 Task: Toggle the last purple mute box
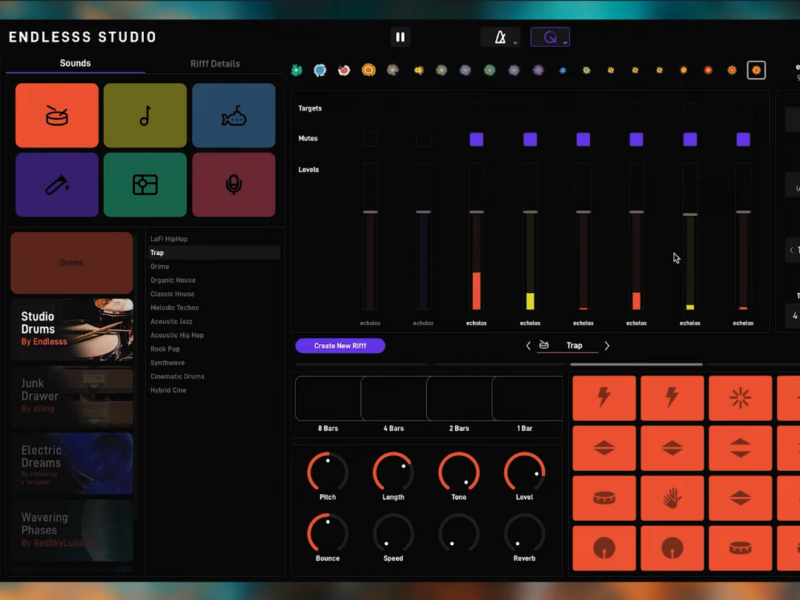(743, 139)
